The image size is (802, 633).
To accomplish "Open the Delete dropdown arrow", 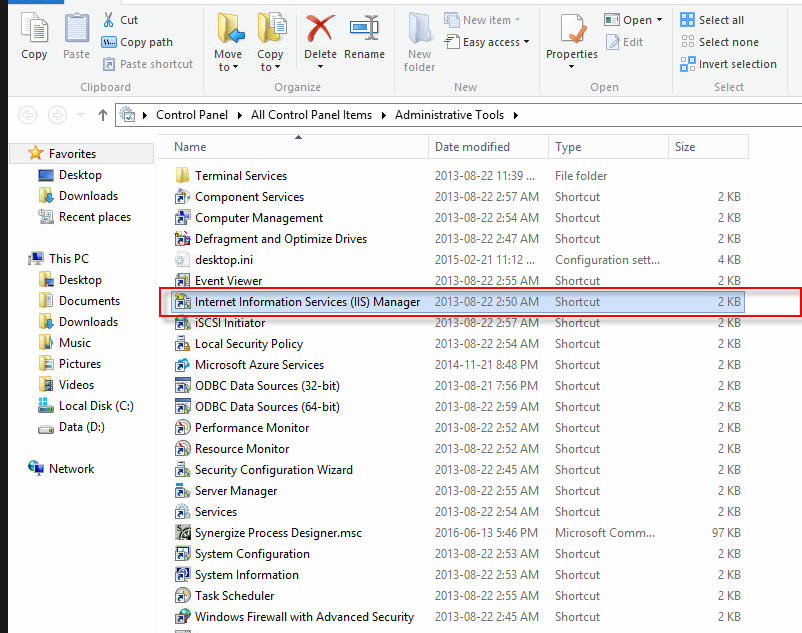I will (320, 66).
